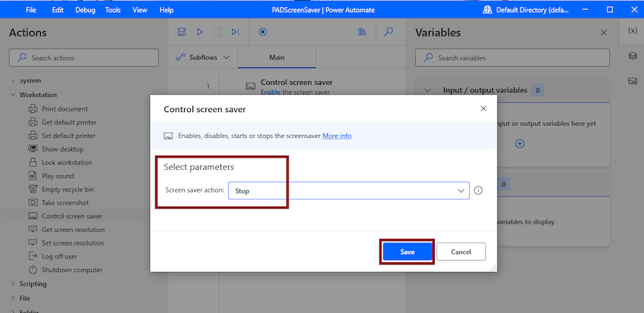Screen dimensions: 644x313
Task: Click the Search variables field
Action: click(512, 58)
